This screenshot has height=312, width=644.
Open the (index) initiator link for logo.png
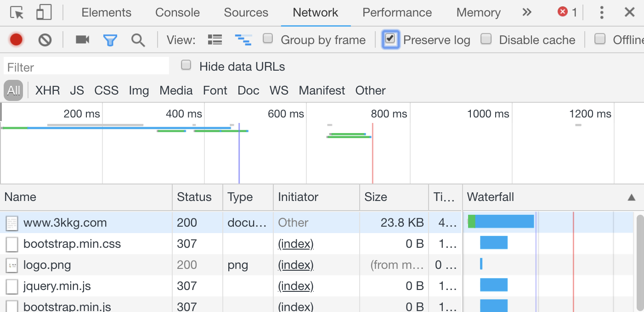coord(296,265)
